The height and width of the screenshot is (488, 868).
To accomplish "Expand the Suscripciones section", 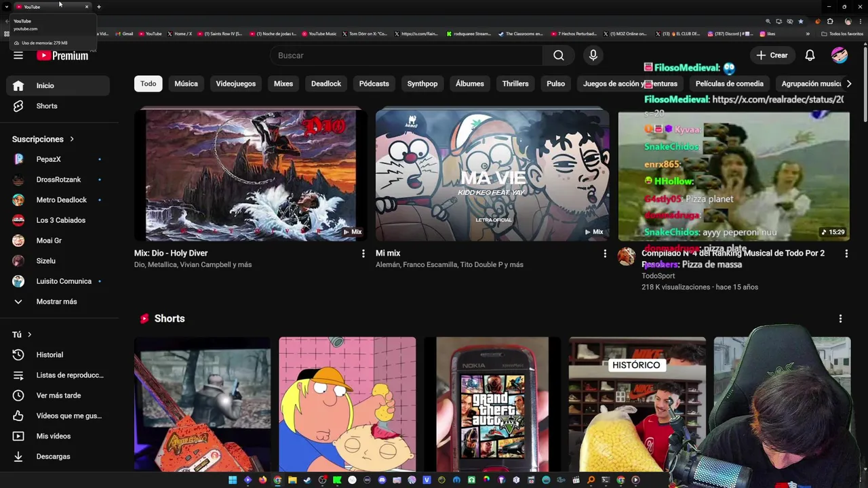I will (x=43, y=139).
